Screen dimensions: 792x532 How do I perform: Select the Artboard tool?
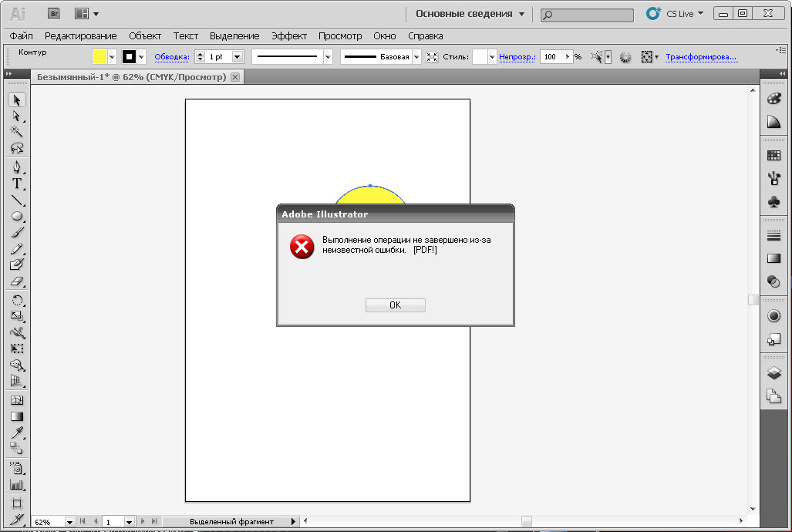point(17,503)
